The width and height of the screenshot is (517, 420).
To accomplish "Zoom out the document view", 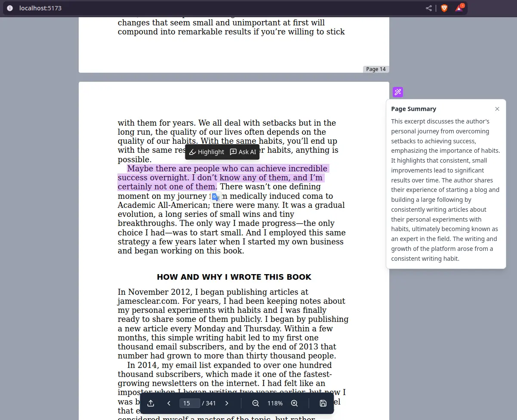I will point(255,403).
